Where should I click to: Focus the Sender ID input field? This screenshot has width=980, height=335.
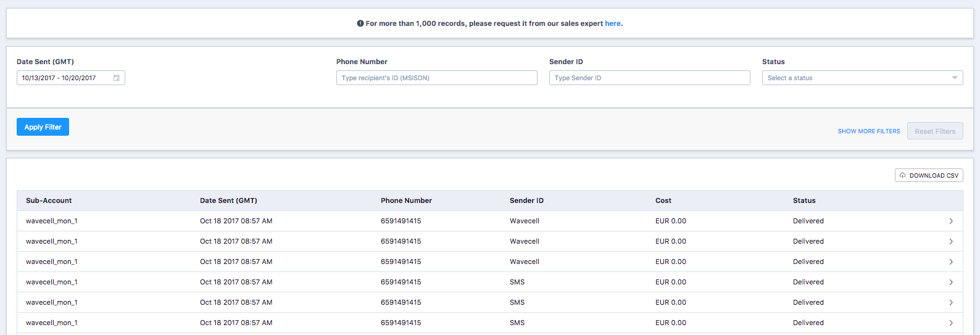[x=649, y=78]
